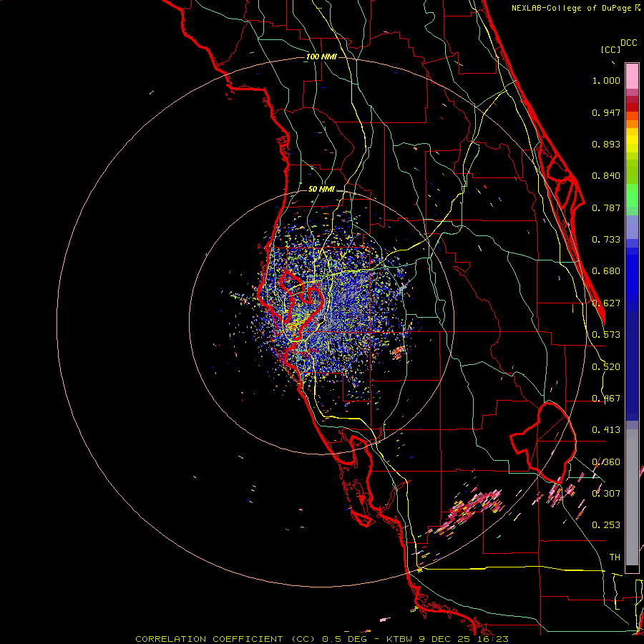Select the 0.947 legend value

coord(606,112)
